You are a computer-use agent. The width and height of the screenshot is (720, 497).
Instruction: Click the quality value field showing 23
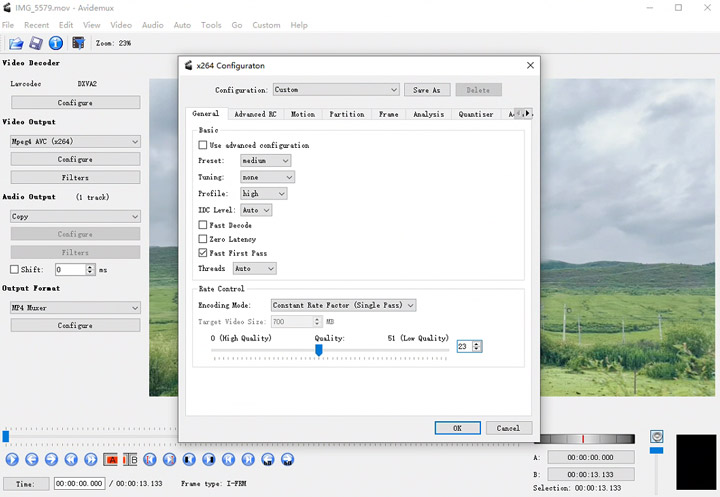coord(464,346)
